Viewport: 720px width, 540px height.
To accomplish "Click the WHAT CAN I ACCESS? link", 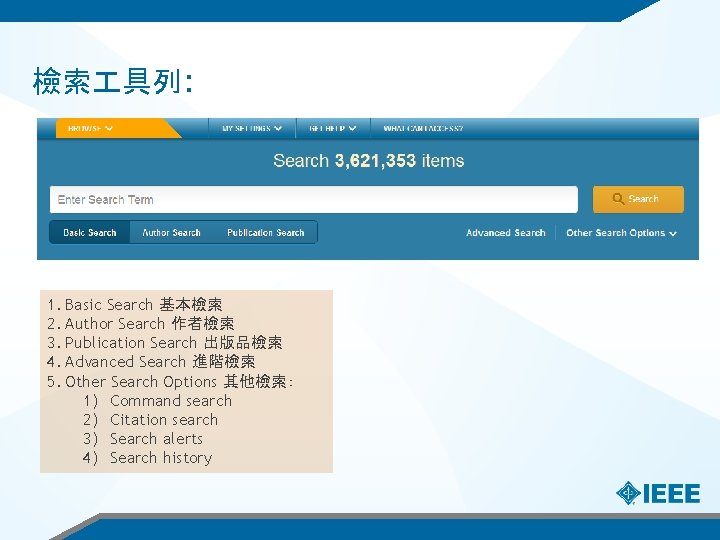I will 423,129.
